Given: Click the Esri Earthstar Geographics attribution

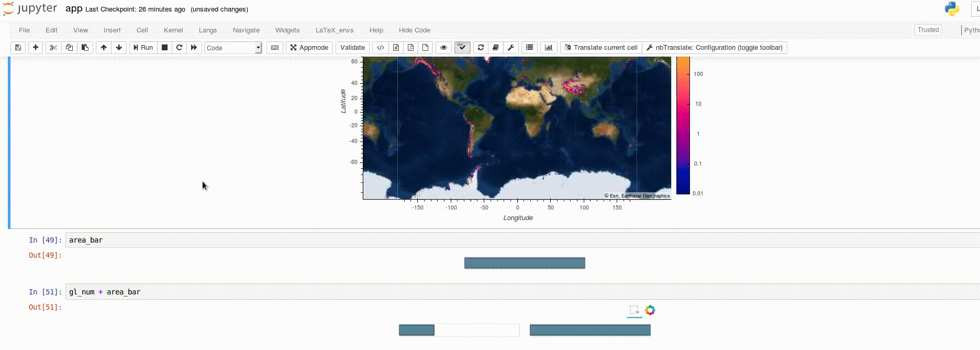Looking at the screenshot, I should point(637,196).
